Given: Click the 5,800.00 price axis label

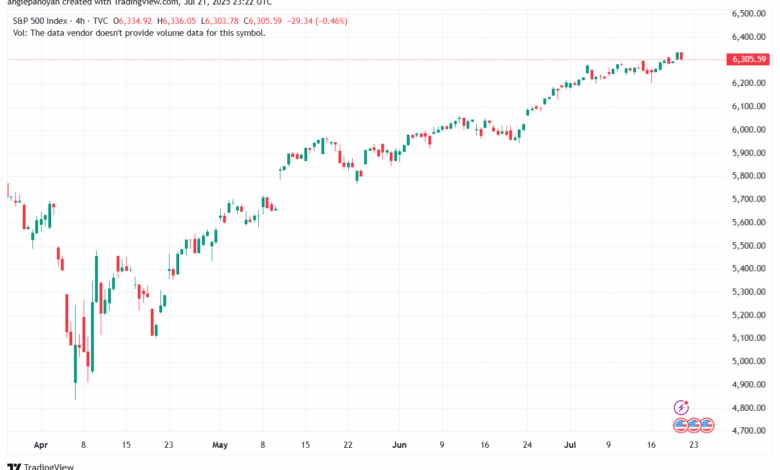Looking at the screenshot, I should click(x=749, y=176).
